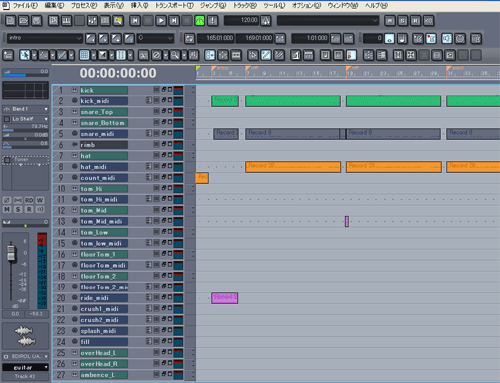The image size is (500, 383).
Task: Click the Open File folder icon
Action: [x=23, y=21]
